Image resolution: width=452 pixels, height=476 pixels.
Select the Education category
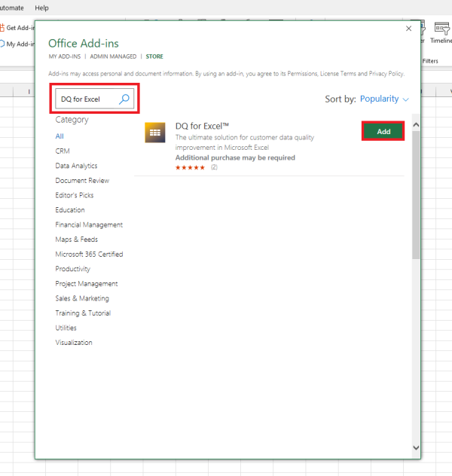[x=70, y=210]
